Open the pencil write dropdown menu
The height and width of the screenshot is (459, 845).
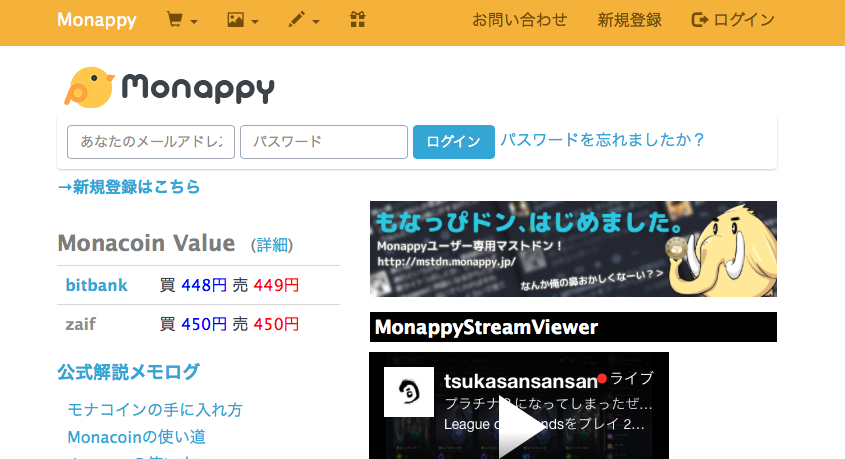pyautogui.click(x=303, y=20)
